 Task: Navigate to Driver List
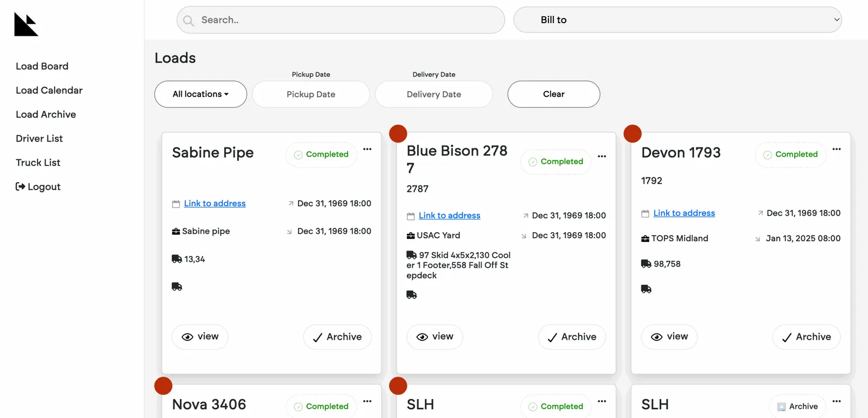(40, 139)
